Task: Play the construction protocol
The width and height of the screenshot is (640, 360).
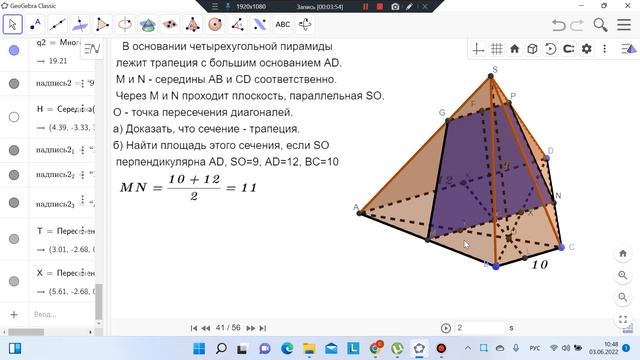Action: coord(446,328)
